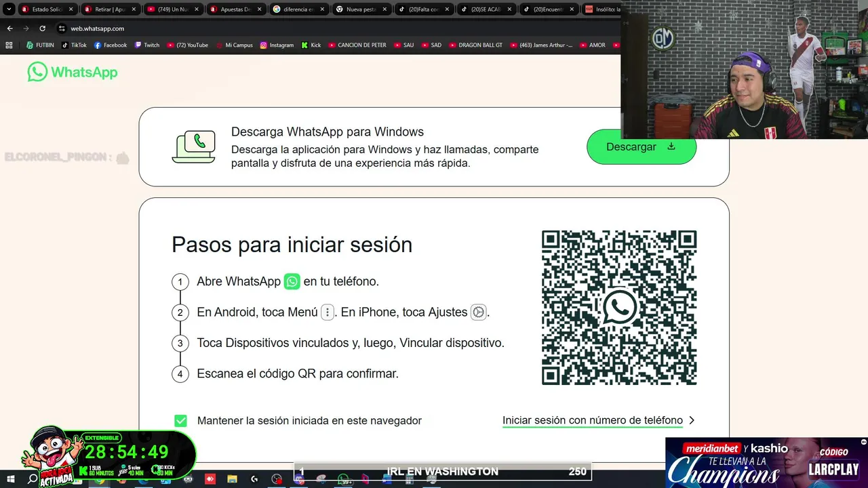
Task: Switch to the 'Retirar | Apu' tab
Action: pos(110,9)
